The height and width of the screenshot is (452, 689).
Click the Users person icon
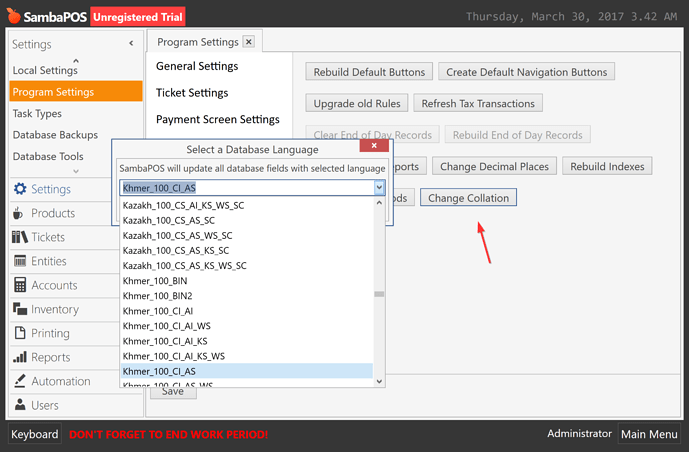point(20,404)
